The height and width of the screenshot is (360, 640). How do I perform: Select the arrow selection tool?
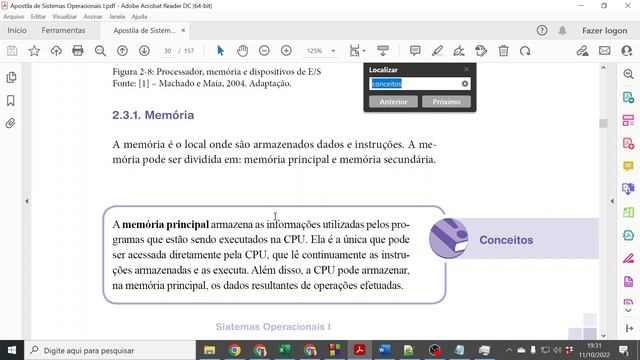220,51
